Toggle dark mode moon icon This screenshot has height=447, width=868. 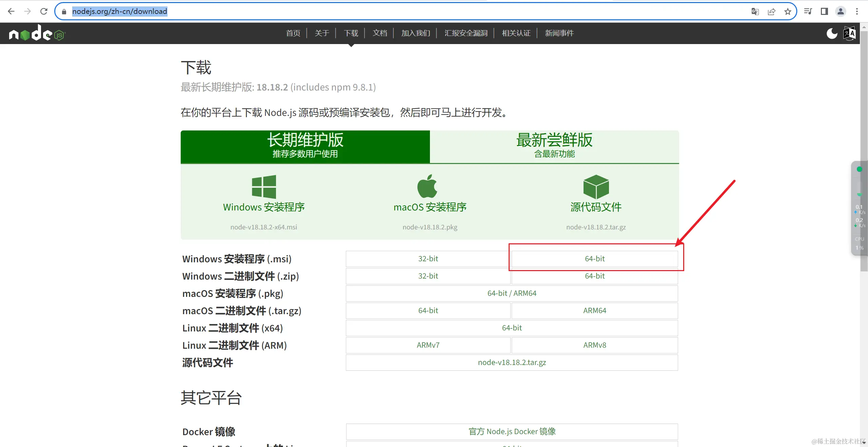point(832,33)
